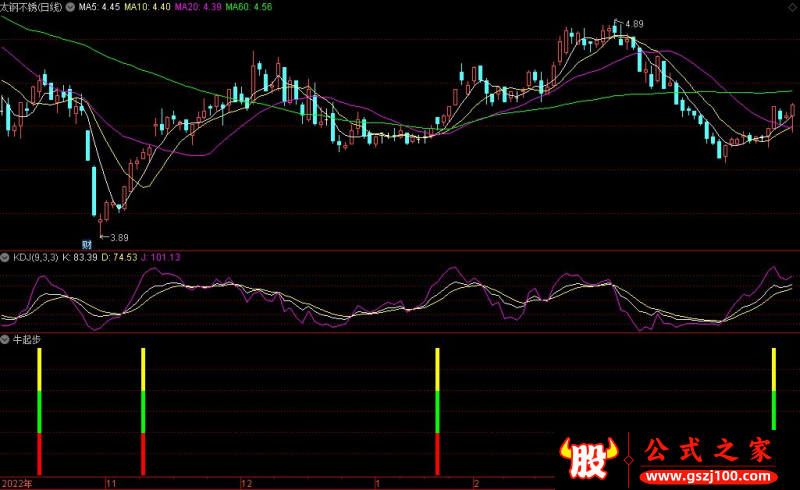
Task: Click the 财 financial marker icon
Action: [87, 243]
